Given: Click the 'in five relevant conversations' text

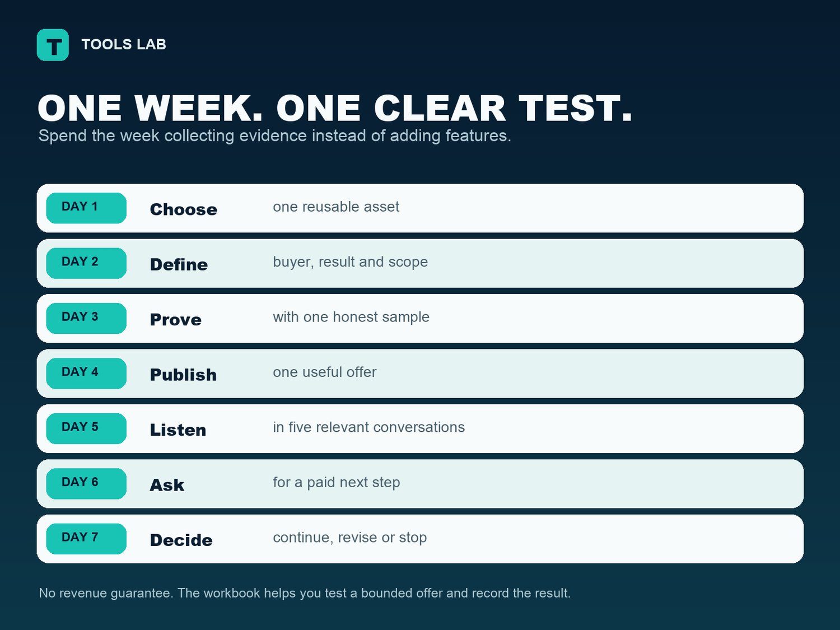Looking at the screenshot, I should tap(369, 427).
